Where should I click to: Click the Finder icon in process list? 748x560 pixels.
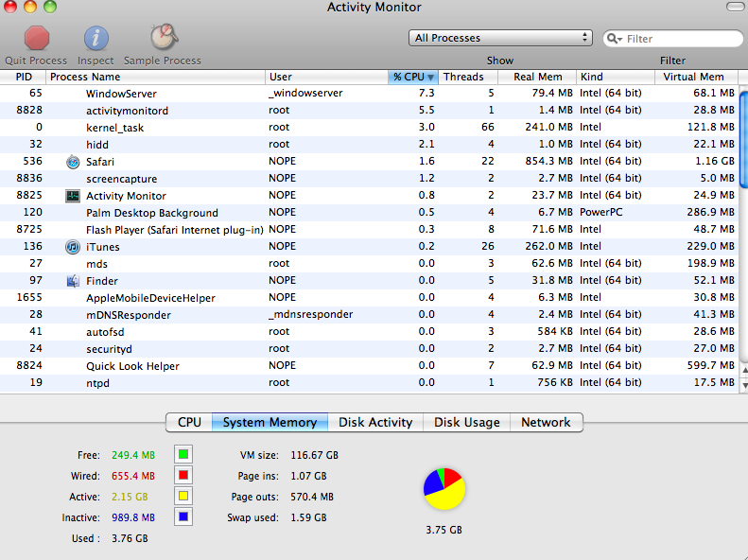[73, 281]
